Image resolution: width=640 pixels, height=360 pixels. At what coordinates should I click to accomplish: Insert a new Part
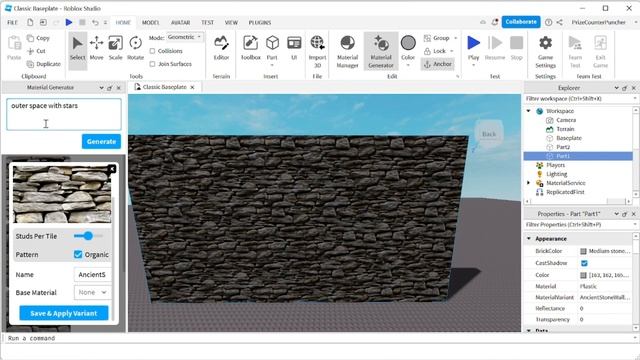click(272, 48)
